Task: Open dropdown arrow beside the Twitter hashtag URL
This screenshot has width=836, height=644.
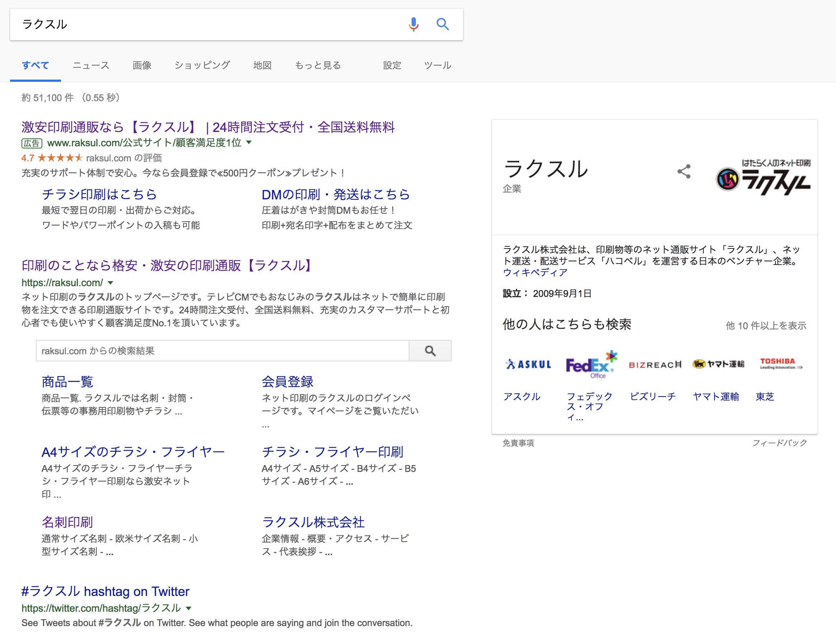Action: [x=188, y=608]
